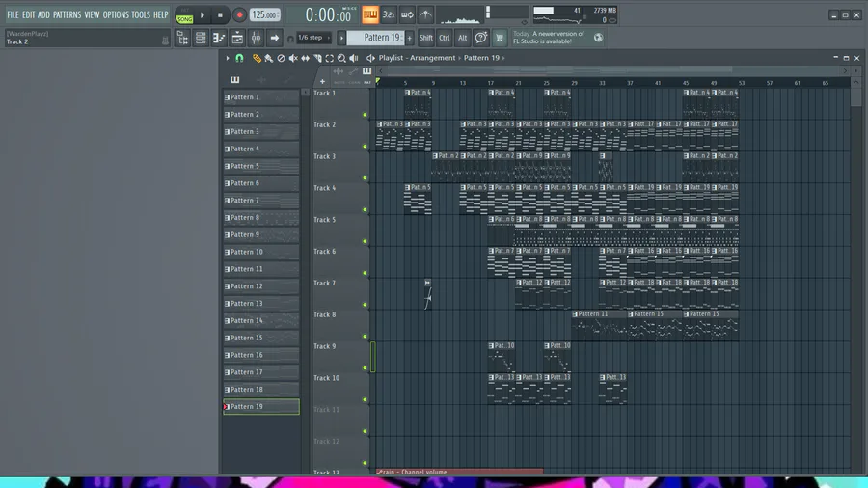
Task: Select the Draw pencil tool in Playlist
Action: [257, 58]
